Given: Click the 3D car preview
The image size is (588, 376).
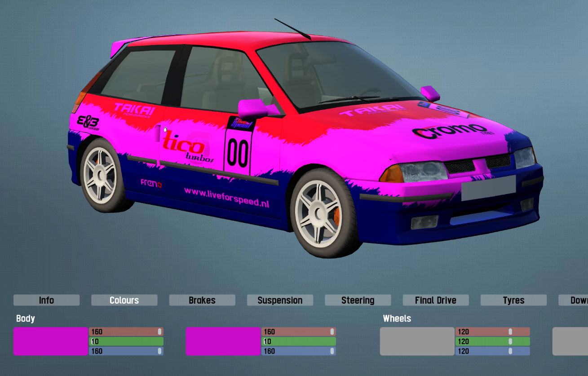Looking at the screenshot, I should [x=305, y=138].
